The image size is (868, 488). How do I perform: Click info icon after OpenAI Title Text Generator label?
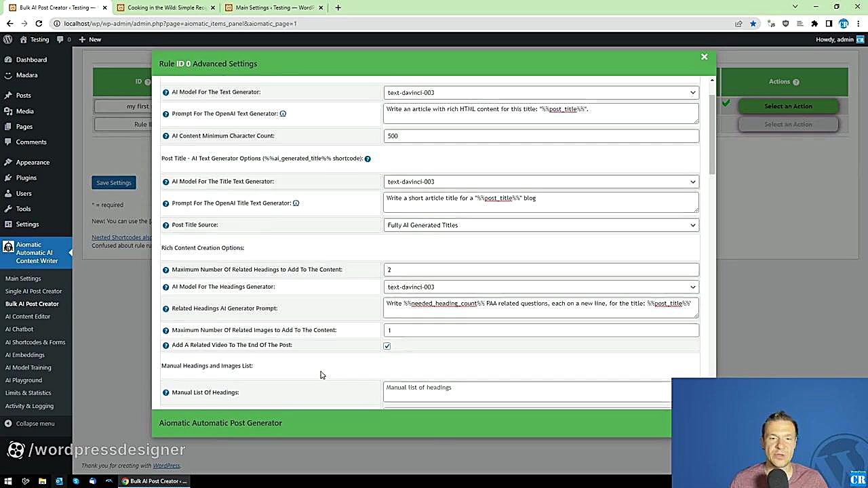click(x=296, y=203)
